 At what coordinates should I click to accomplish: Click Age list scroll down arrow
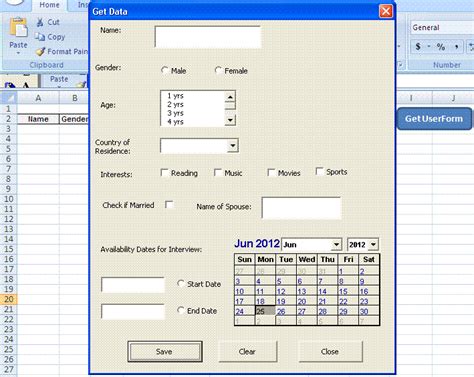(230, 120)
